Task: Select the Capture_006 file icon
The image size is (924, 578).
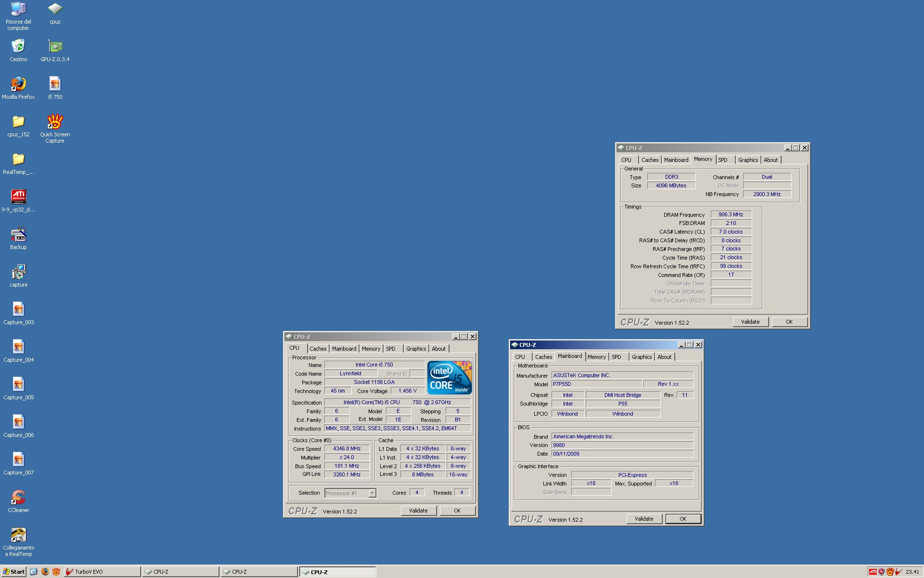Action: pos(18,426)
